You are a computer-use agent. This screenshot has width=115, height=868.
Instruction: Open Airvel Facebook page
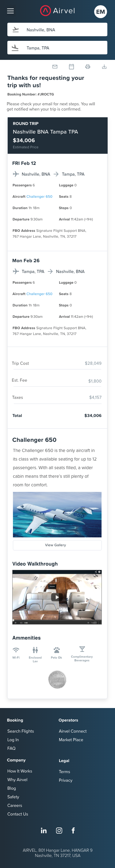[73, 830]
